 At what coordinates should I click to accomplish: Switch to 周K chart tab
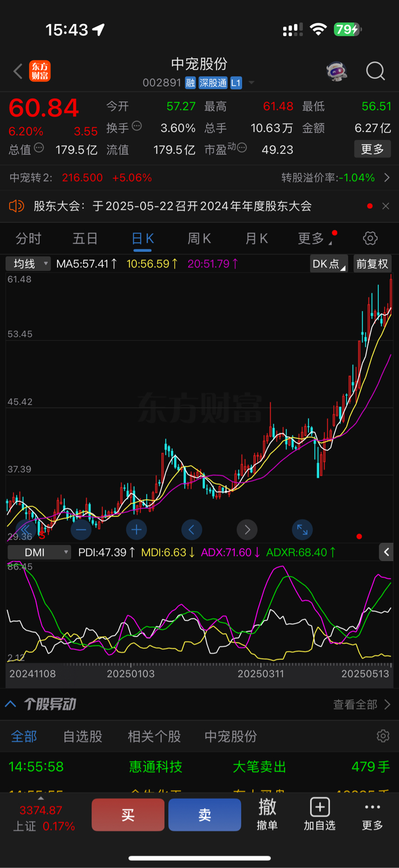click(199, 239)
